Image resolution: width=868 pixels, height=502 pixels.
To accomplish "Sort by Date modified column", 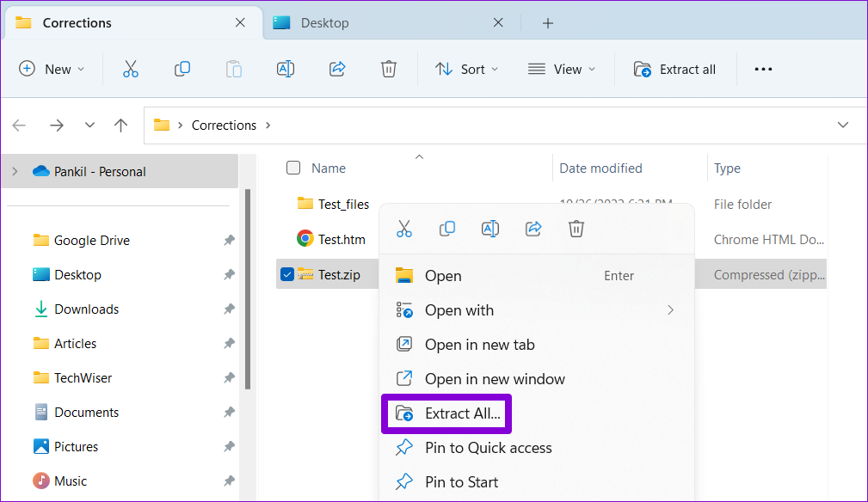I will (600, 168).
